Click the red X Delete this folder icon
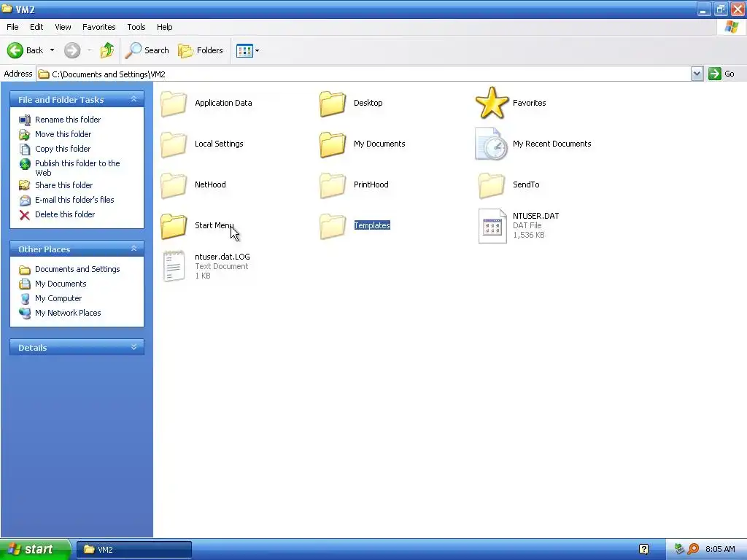 click(25, 215)
